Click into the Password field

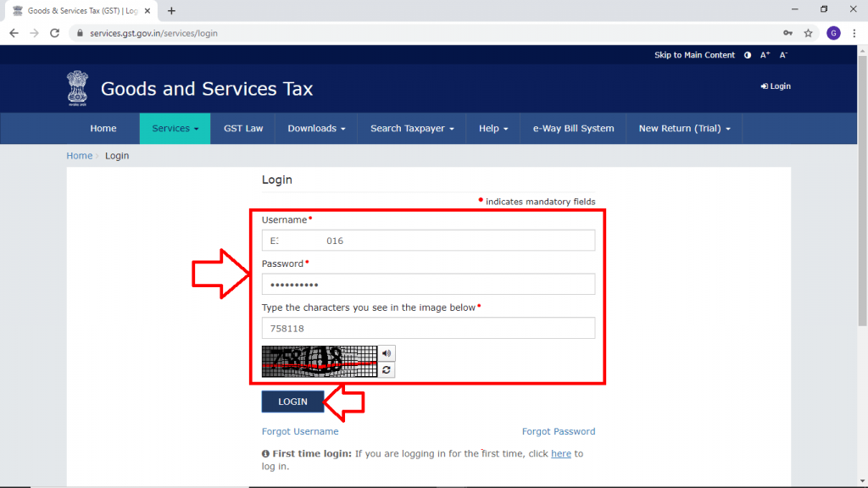point(428,285)
